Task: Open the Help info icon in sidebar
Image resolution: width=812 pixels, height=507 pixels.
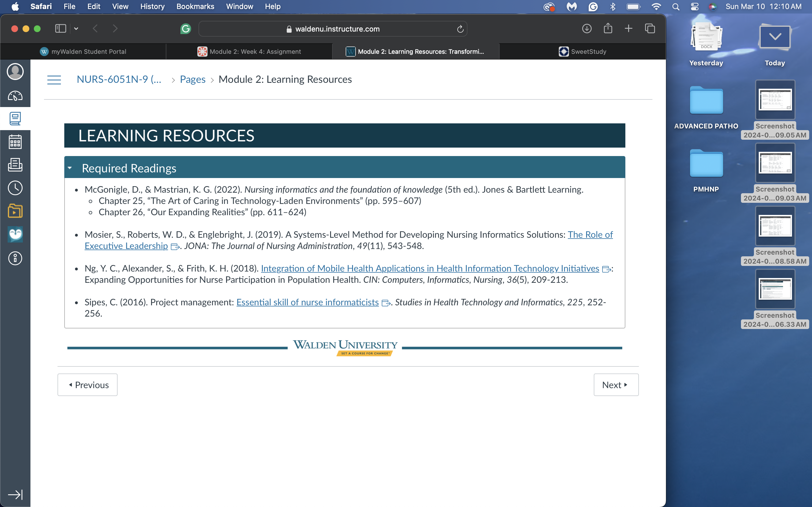Action: [15, 258]
